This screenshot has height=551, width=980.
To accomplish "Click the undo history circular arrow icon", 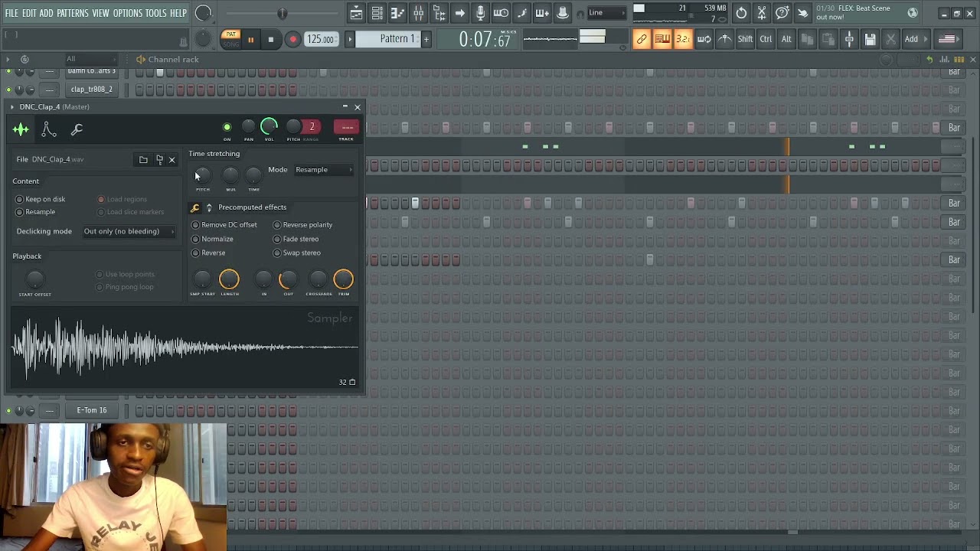I will [x=741, y=13].
